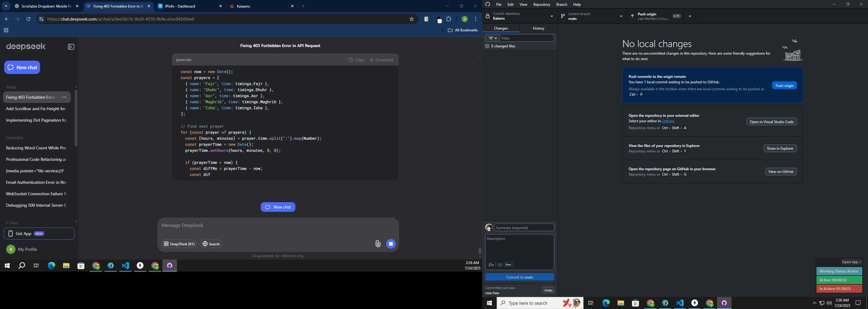Open the tab groups grid icon in the bookmarks bar

point(6,30)
